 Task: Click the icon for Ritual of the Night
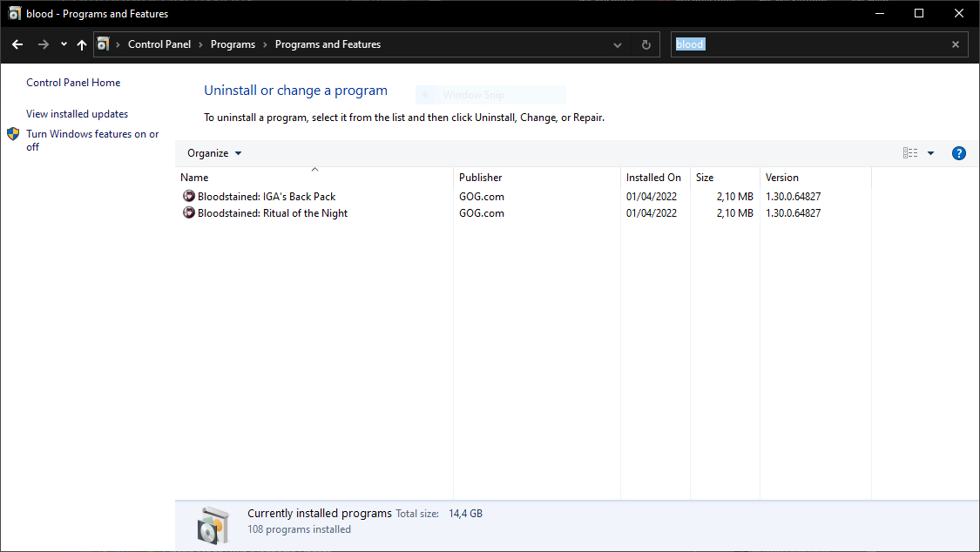188,213
